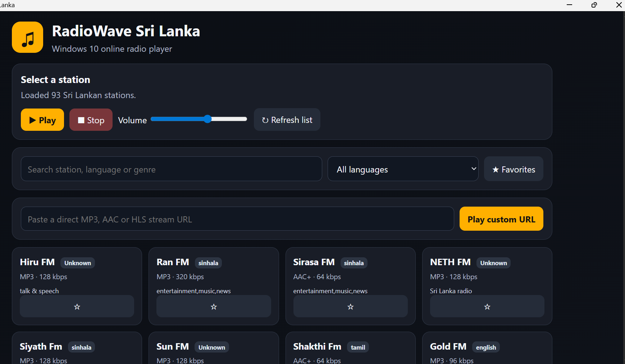Viewport: 625px width, 364px height.
Task: Stop the current radio stream
Action: click(91, 120)
